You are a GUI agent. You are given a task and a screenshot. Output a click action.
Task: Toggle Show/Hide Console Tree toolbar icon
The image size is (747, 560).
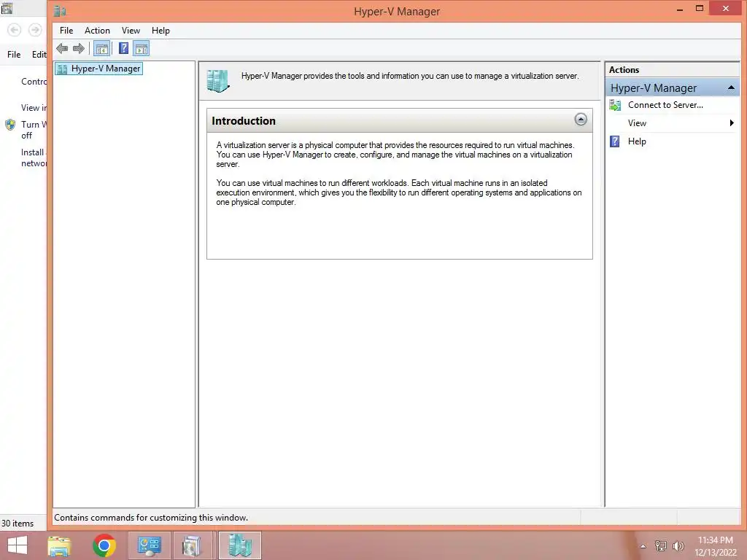click(101, 48)
